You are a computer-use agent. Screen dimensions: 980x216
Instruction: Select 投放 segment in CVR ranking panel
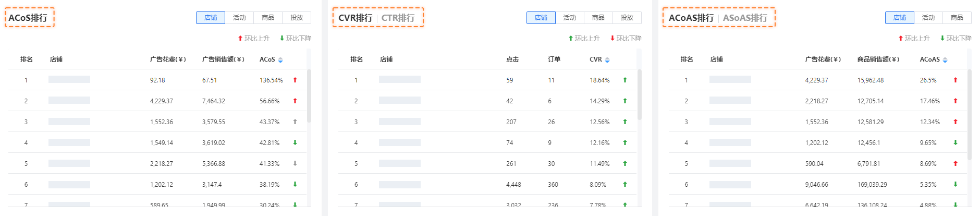627,18
